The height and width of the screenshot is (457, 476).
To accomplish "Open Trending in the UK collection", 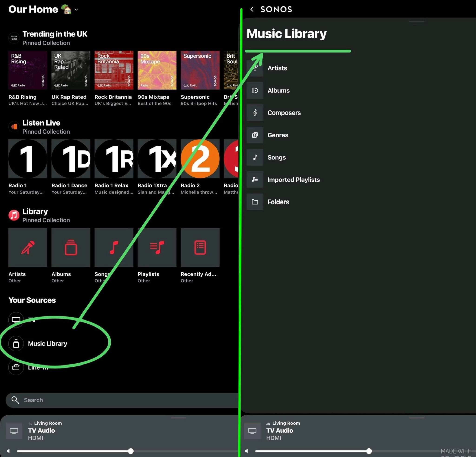I will (x=55, y=34).
